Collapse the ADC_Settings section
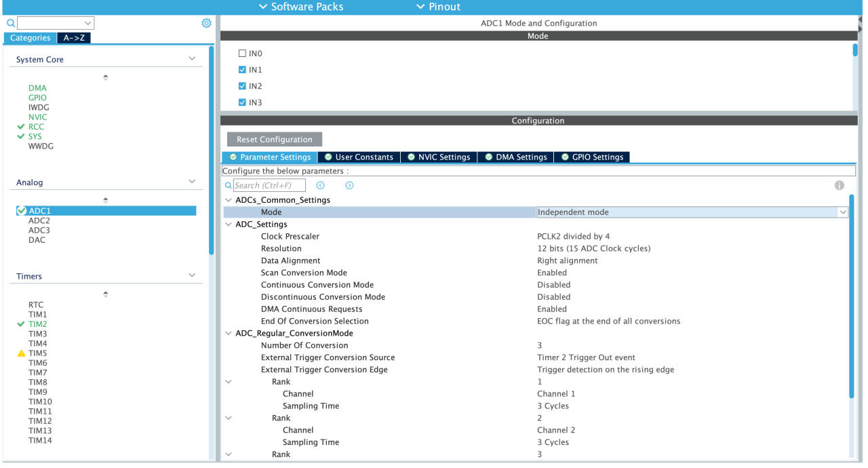The height and width of the screenshot is (468, 868). click(229, 225)
